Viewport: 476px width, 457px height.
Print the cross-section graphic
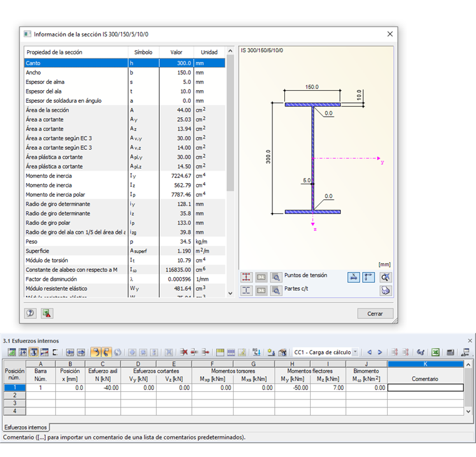point(386,290)
